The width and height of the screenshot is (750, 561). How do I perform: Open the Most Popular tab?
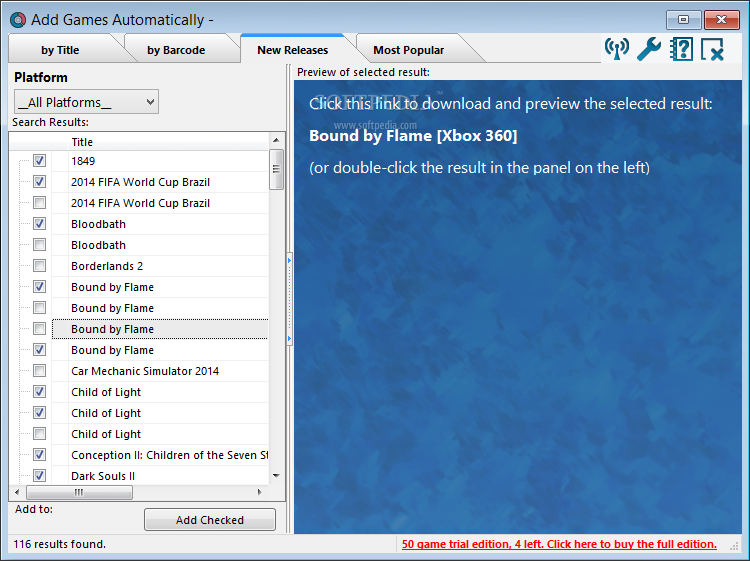(408, 50)
